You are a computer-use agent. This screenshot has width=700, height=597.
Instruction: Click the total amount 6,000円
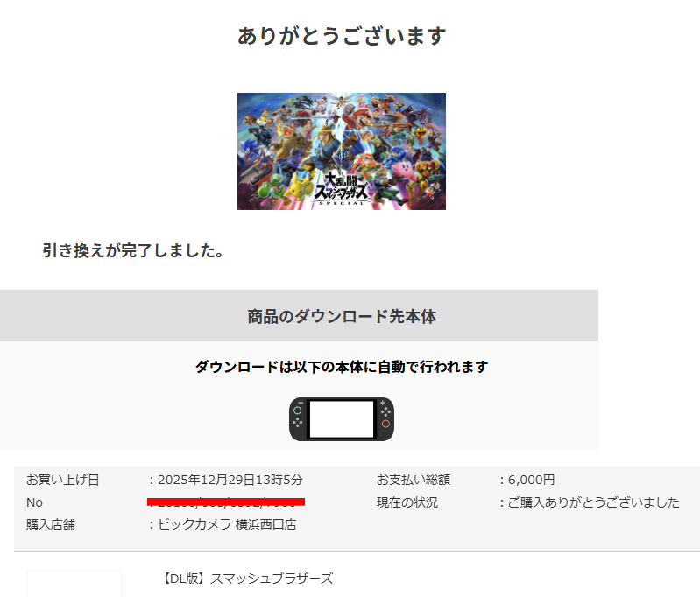531,480
